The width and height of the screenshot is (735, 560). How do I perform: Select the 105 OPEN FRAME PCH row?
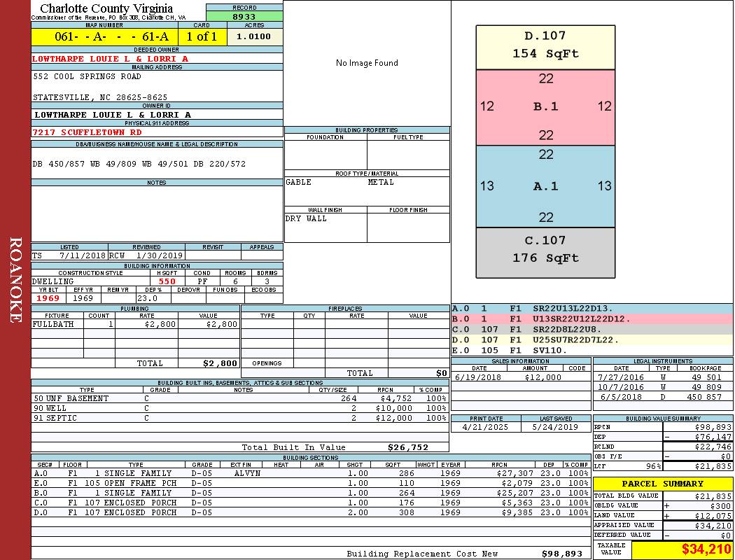tap(311, 483)
